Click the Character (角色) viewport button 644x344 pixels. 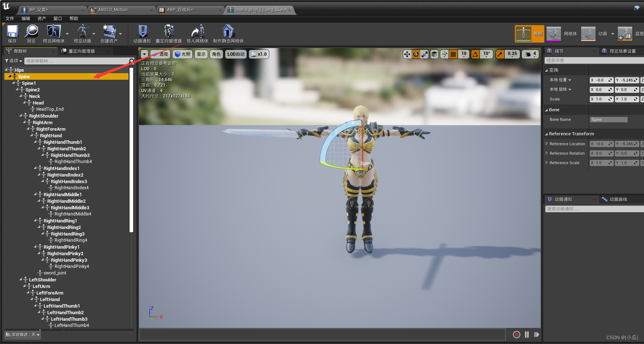pos(216,54)
